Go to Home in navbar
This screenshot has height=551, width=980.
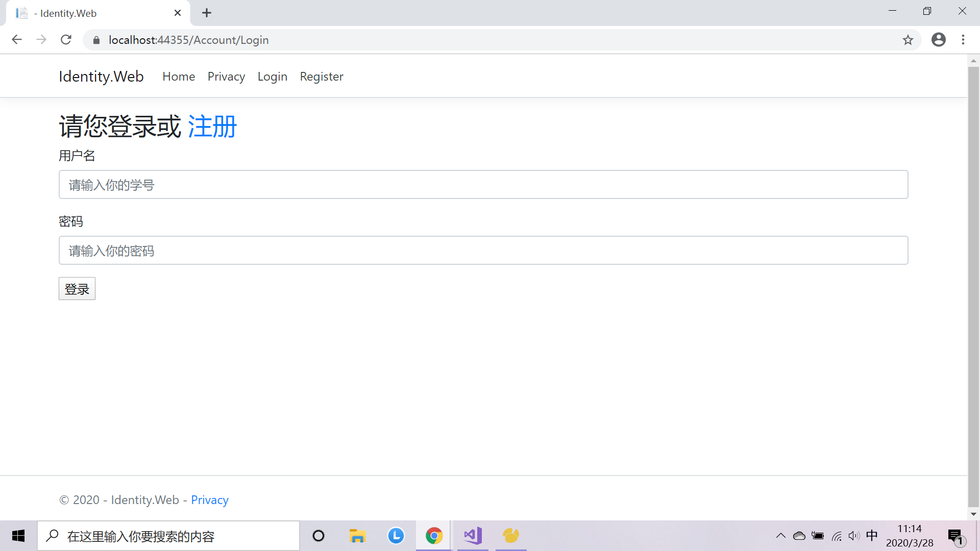[x=179, y=77]
